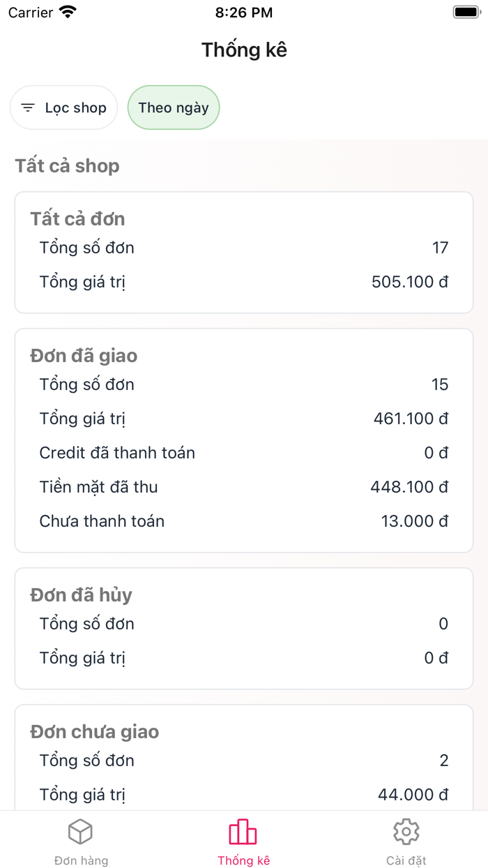This screenshot has width=488, height=868.
Task: Select the Thống kê tab label
Action: coord(243,860)
